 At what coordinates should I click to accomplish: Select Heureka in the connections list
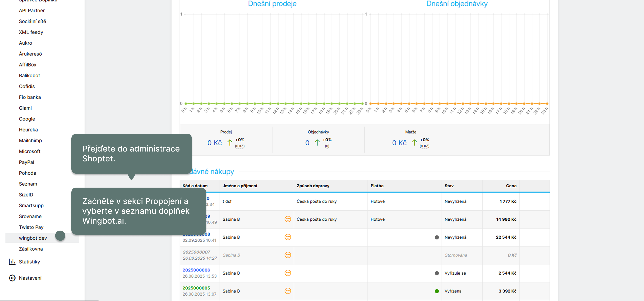pos(28,130)
